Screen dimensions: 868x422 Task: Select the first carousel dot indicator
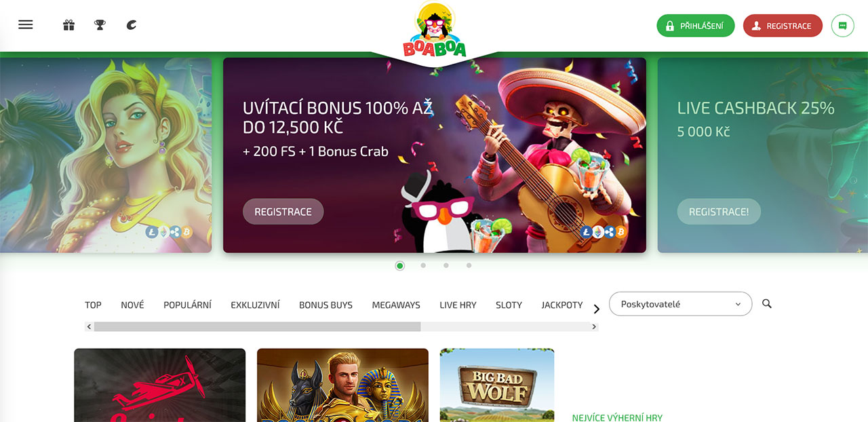(x=400, y=266)
